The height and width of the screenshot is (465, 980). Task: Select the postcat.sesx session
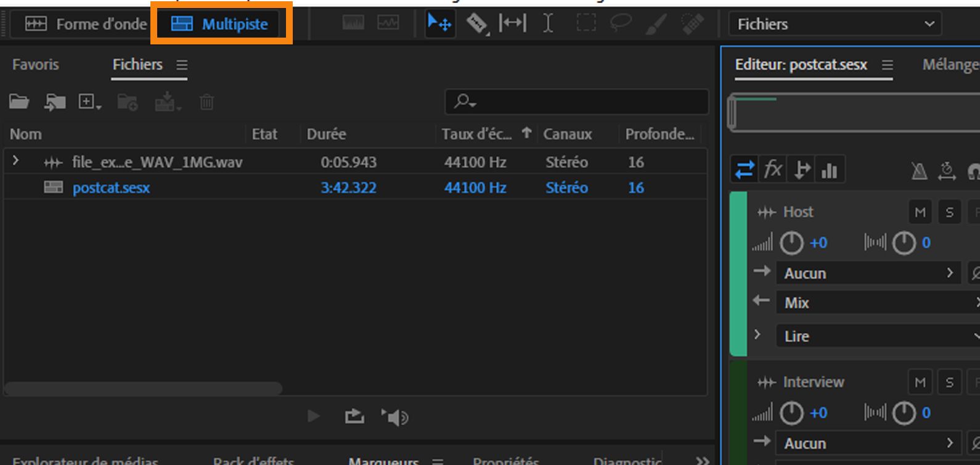pos(111,187)
